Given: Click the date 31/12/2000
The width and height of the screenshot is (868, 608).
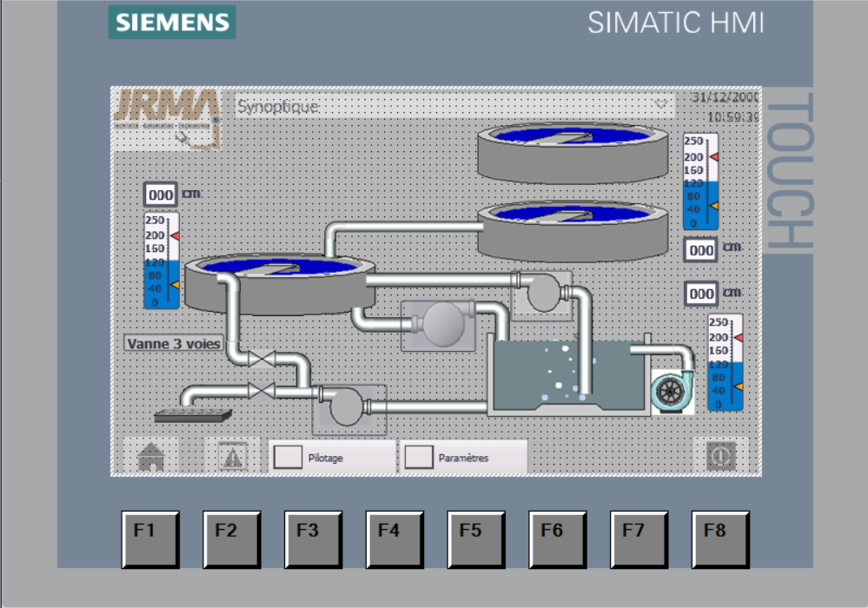Looking at the screenshot, I should [x=726, y=97].
